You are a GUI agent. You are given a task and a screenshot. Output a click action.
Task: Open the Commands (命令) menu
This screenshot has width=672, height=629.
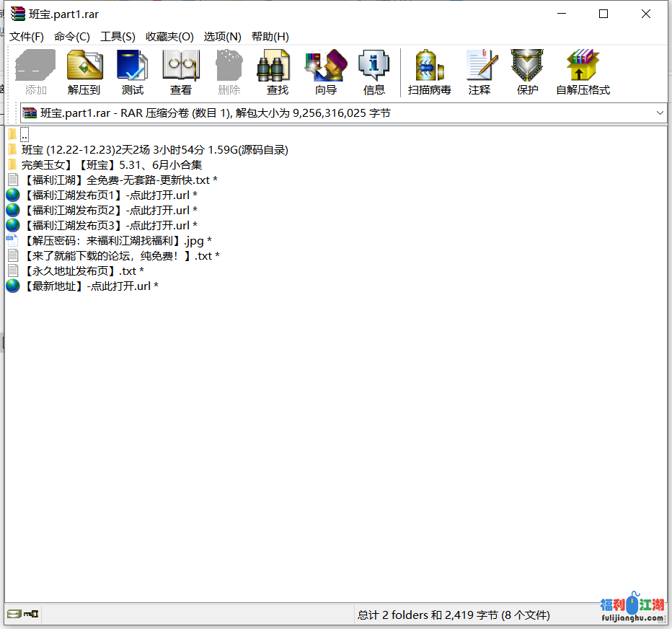72,37
